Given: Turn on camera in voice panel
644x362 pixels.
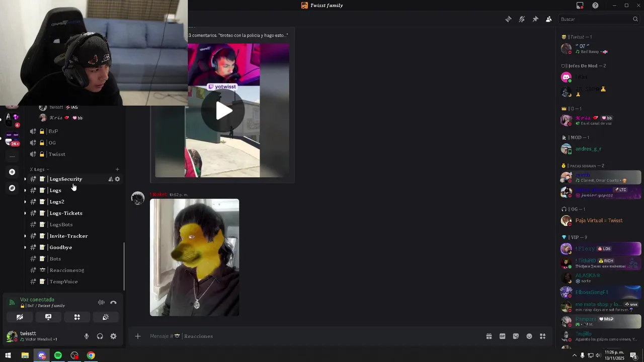Looking at the screenshot, I should coord(20,317).
